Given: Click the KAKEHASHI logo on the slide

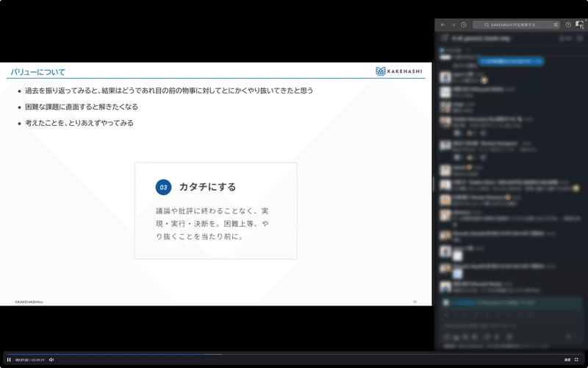Looking at the screenshot, I should click(x=399, y=71).
